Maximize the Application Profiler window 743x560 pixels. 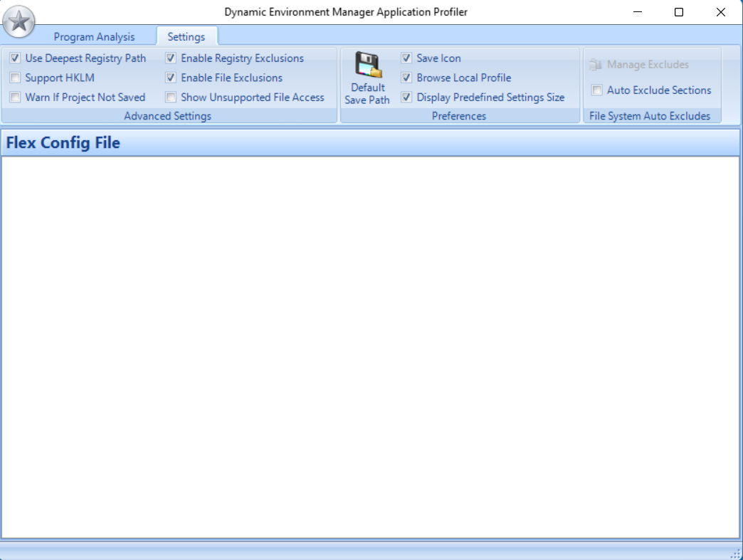679,12
